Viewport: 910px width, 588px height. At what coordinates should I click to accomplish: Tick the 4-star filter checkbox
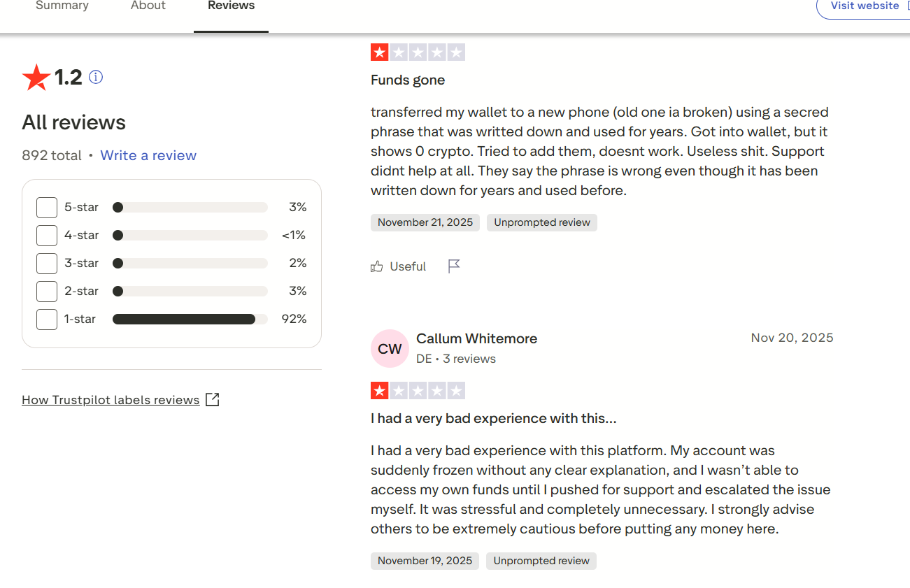(47, 236)
